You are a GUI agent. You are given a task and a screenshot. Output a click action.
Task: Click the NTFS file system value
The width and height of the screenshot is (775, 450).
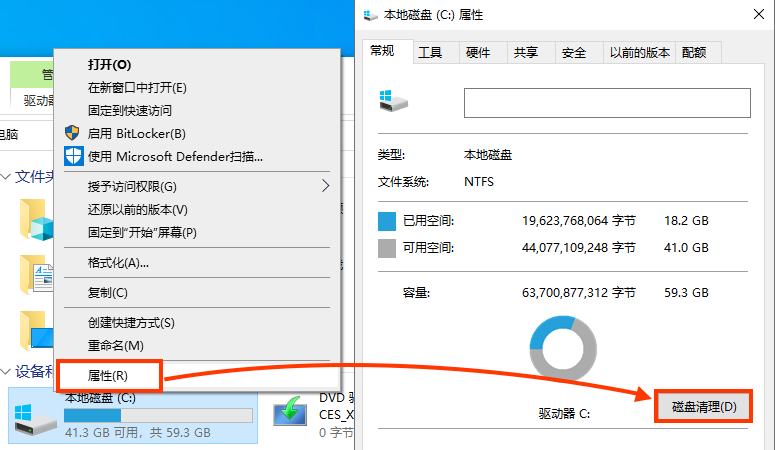click(x=479, y=182)
